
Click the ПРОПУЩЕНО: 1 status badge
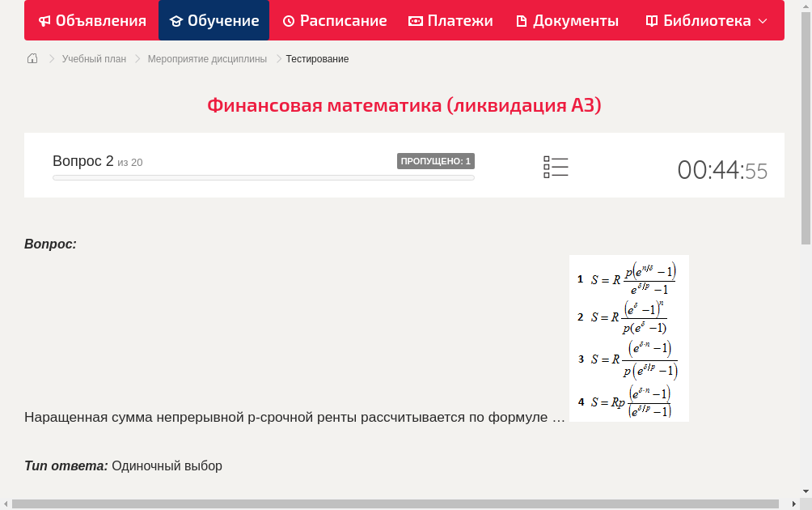click(x=436, y=160)
